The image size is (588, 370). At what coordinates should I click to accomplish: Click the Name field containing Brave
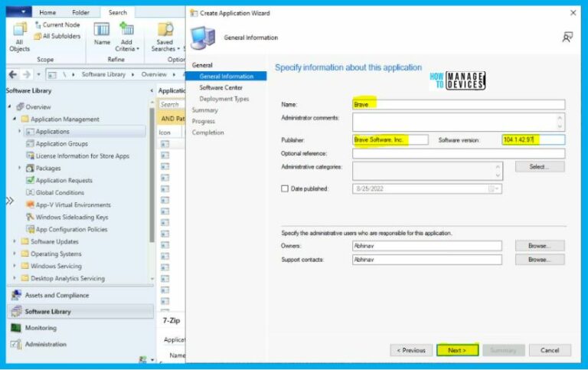coord(459,104)
